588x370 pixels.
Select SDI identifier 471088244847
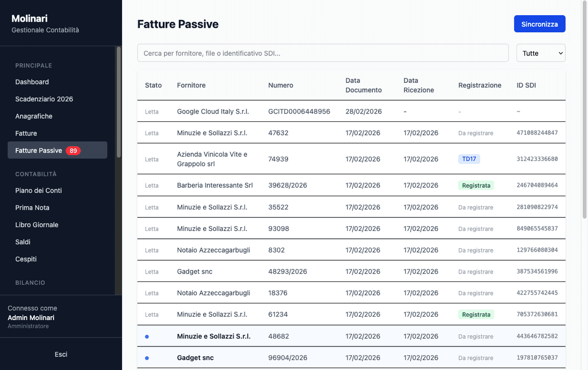click(537, 133)
